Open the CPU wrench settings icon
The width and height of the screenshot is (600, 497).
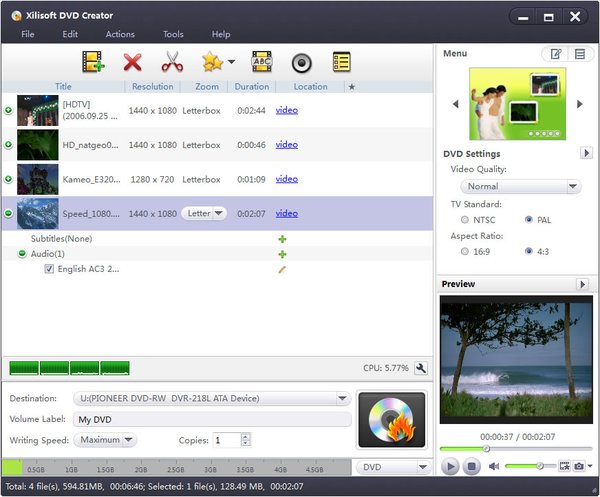[421, 368]
